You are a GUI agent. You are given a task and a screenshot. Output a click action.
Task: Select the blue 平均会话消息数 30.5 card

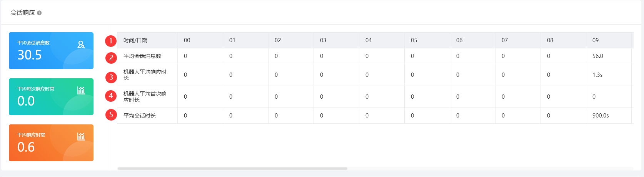pos(51,51)
